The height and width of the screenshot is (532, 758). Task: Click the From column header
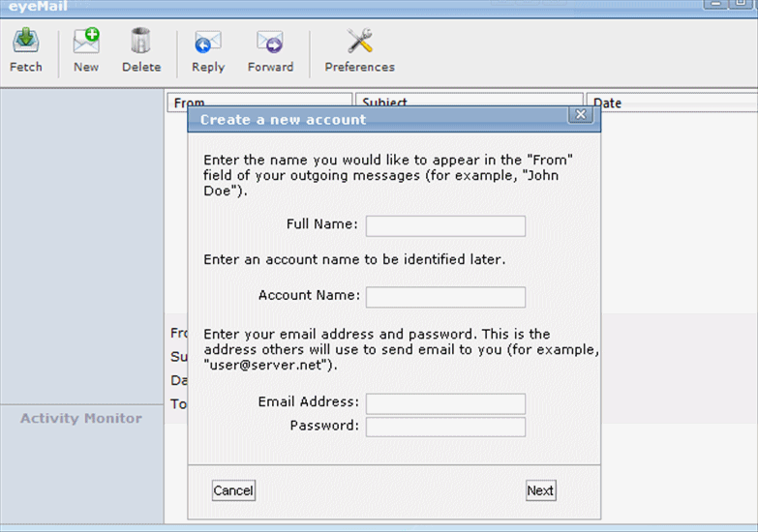tap(259, 102)
